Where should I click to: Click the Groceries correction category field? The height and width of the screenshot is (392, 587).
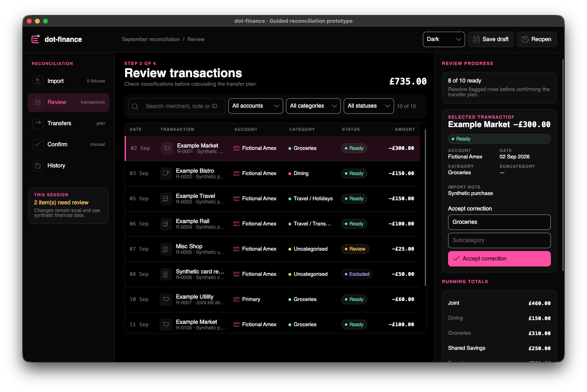tap(499, 222)
